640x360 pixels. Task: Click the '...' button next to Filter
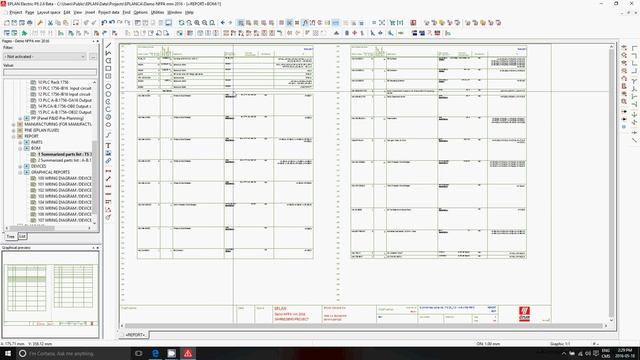click(x=93, y=57)
